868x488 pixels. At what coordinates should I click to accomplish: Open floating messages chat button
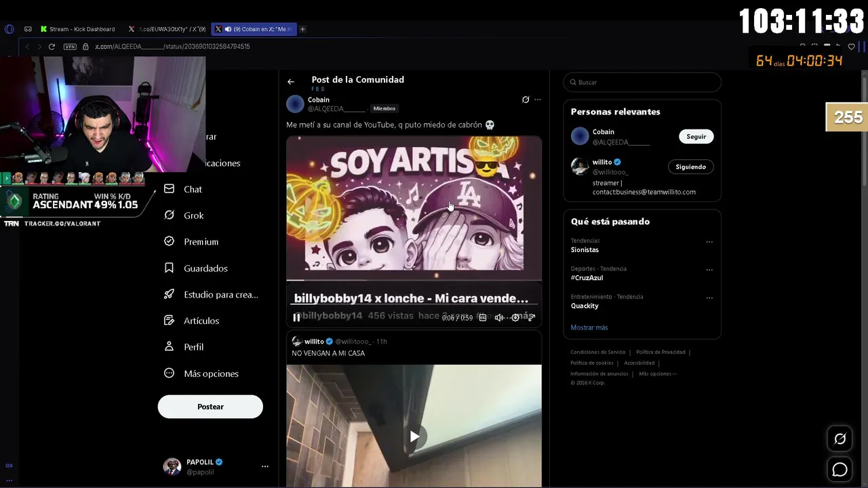point(840,469)
